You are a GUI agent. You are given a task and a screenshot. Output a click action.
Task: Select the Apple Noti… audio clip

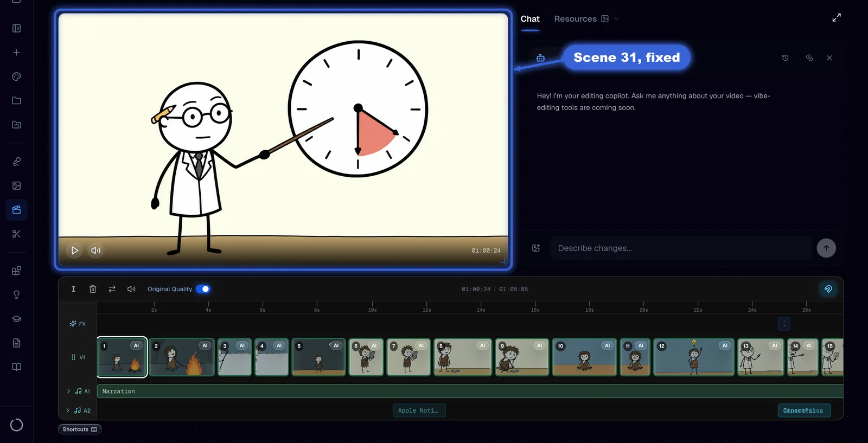(x=419, y=410)
